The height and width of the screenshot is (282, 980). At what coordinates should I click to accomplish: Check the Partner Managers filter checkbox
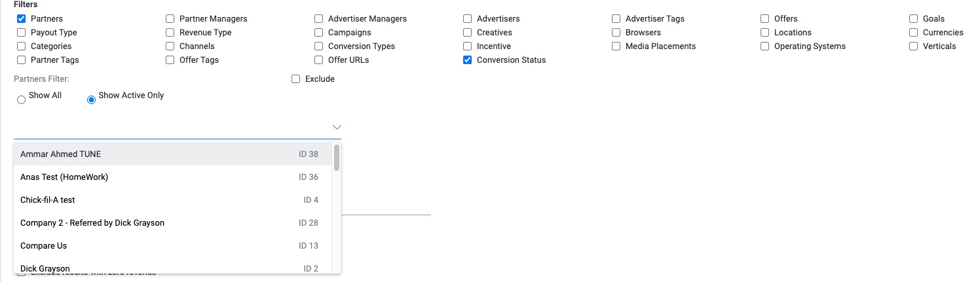tap(170, 18)
